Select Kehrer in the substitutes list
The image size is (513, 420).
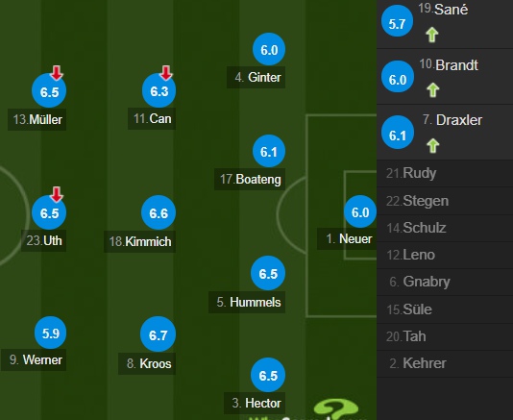(445, 363)
